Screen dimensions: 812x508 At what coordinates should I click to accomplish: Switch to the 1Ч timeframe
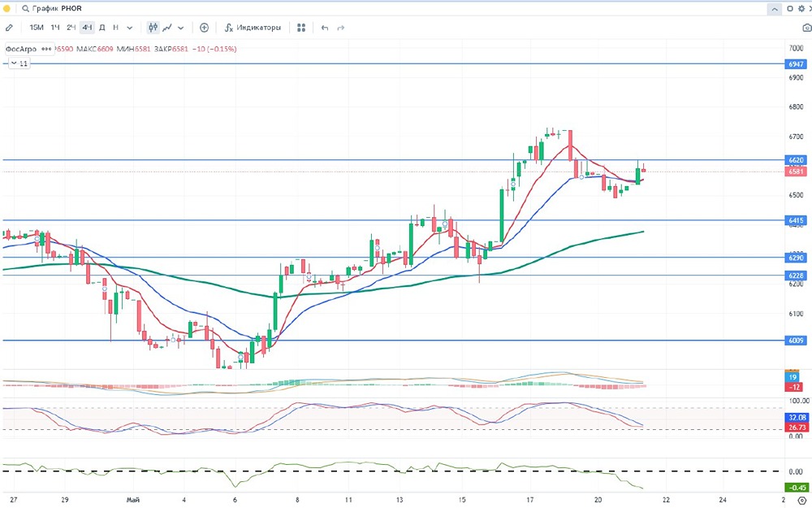coord(55,28)
